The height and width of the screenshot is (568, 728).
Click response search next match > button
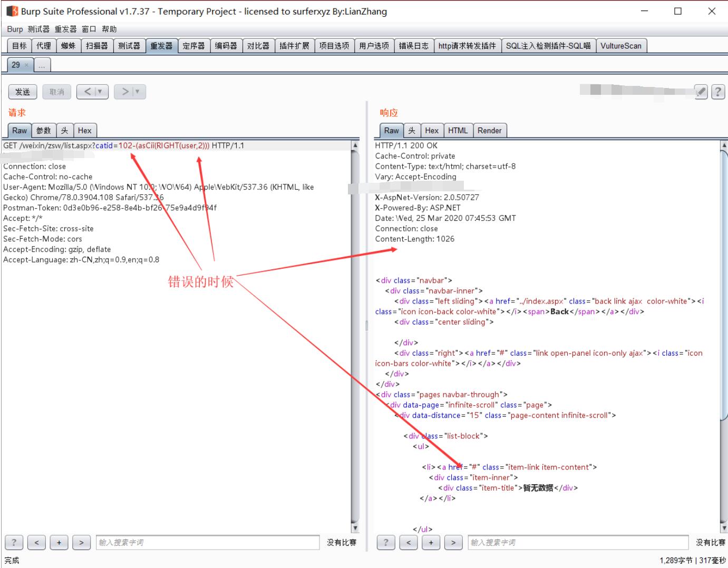453,543
